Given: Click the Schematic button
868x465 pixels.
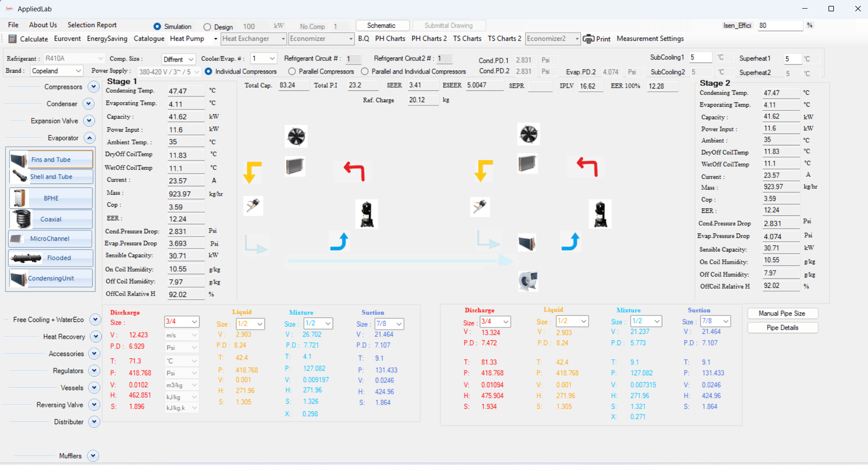Looking at the screenshot, I should [x=382, y=26].
